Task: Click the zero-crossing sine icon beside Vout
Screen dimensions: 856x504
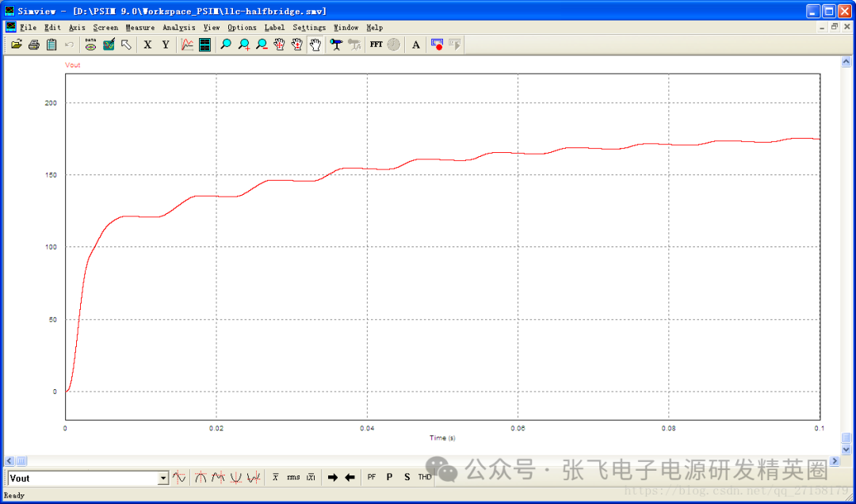Action: pos(178,477)
